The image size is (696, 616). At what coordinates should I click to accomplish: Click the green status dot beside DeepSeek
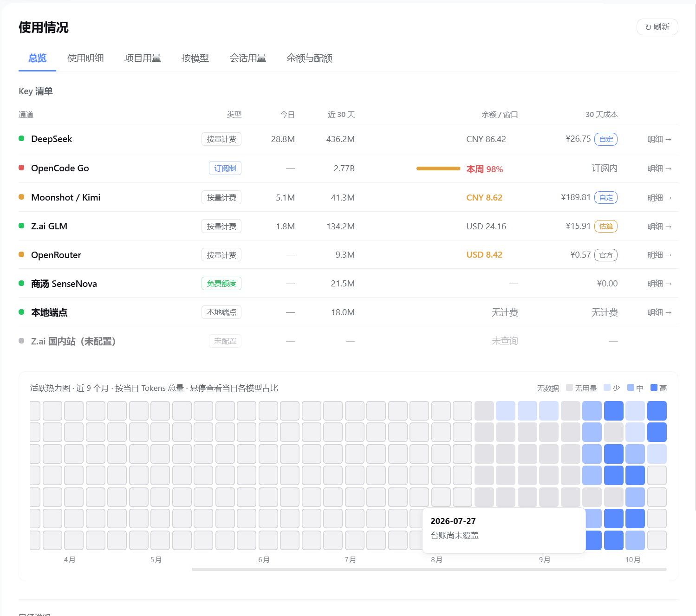pos(21,138)
